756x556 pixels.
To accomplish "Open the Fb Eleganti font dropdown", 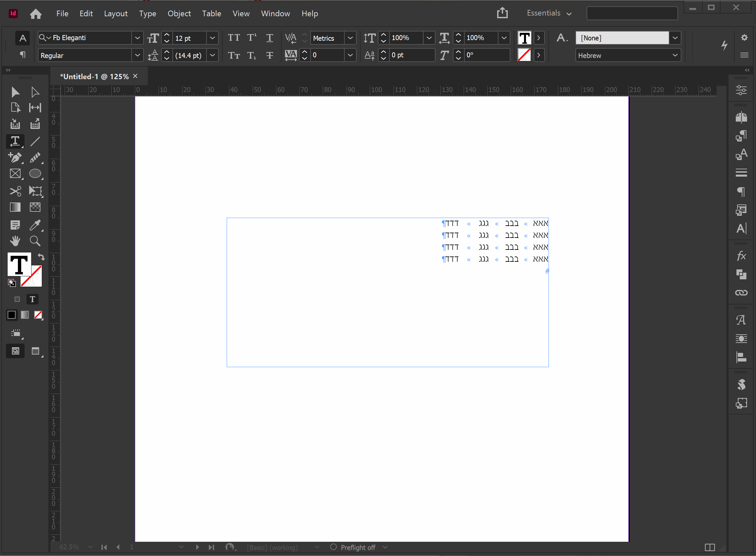I will coord(137,38).
